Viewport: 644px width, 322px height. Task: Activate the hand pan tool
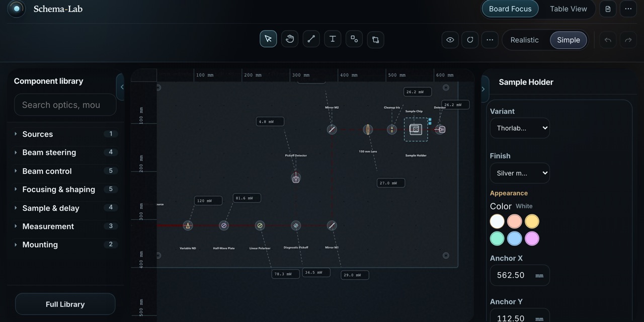click(x=290, y=39)
